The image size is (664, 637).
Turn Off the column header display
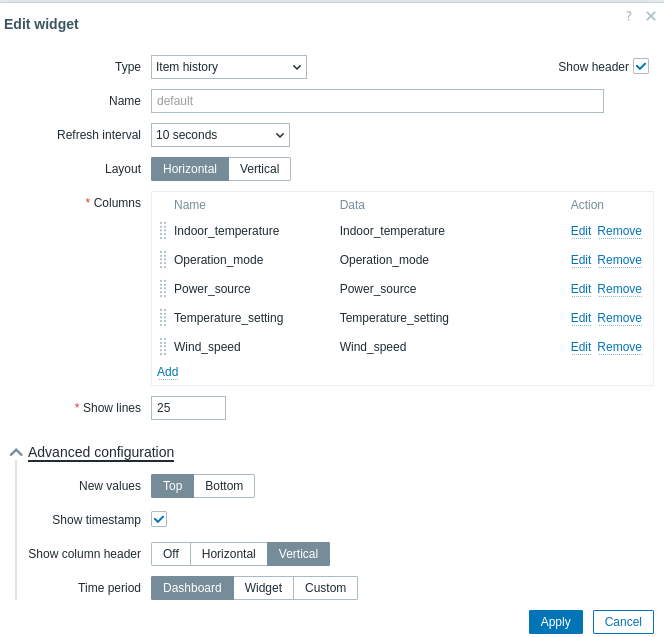(x=171, y=554)
